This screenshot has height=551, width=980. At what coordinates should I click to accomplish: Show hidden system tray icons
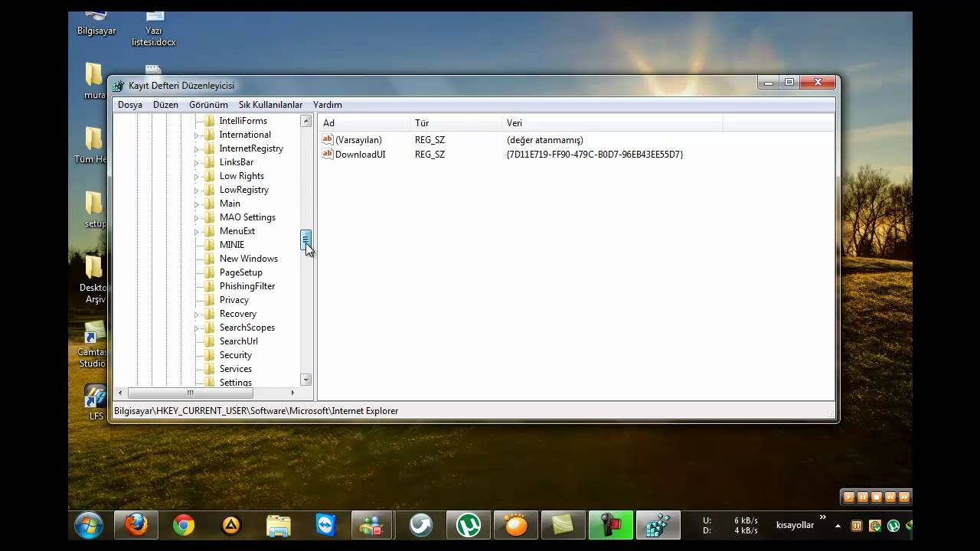[838, 526]
